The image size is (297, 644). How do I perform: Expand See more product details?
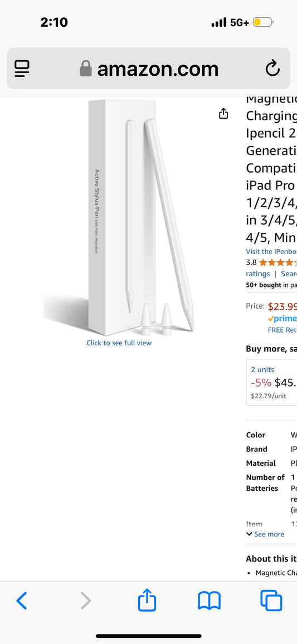(x=265, y=534)
